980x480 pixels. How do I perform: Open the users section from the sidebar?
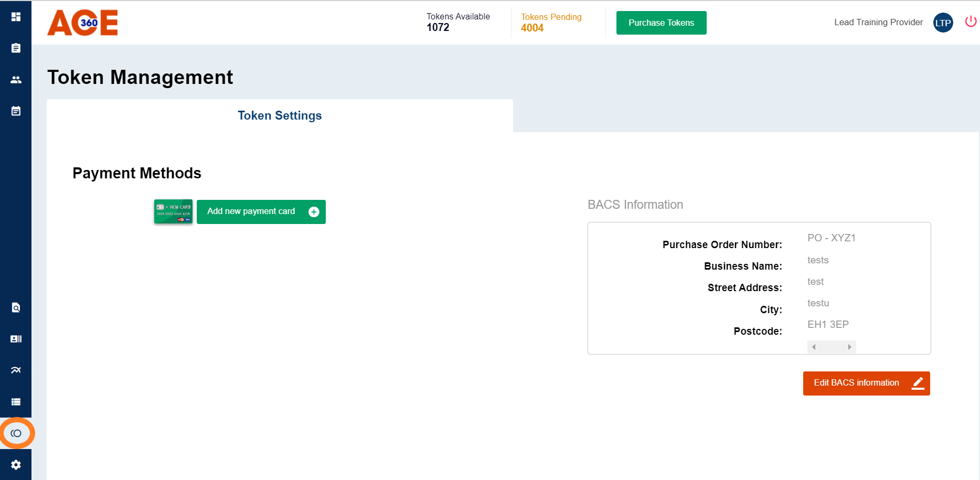(x=16, y=79)
